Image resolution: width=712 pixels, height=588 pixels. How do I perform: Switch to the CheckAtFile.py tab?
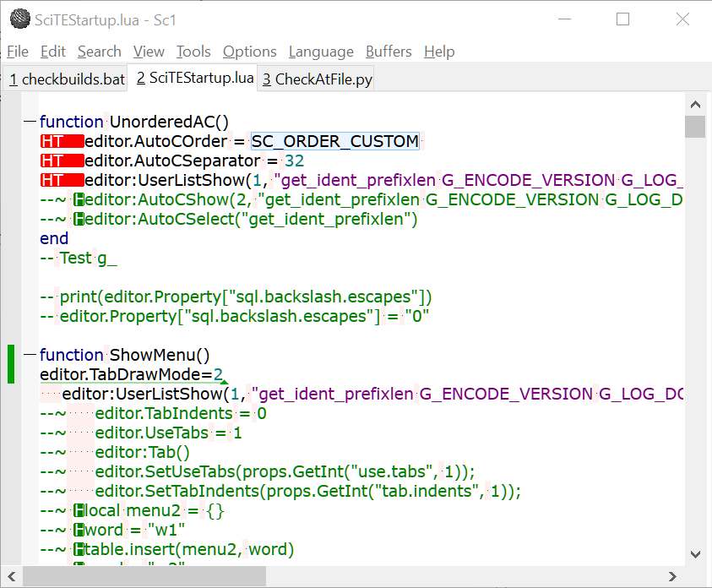pyautogui.click(x=317, y=79)
